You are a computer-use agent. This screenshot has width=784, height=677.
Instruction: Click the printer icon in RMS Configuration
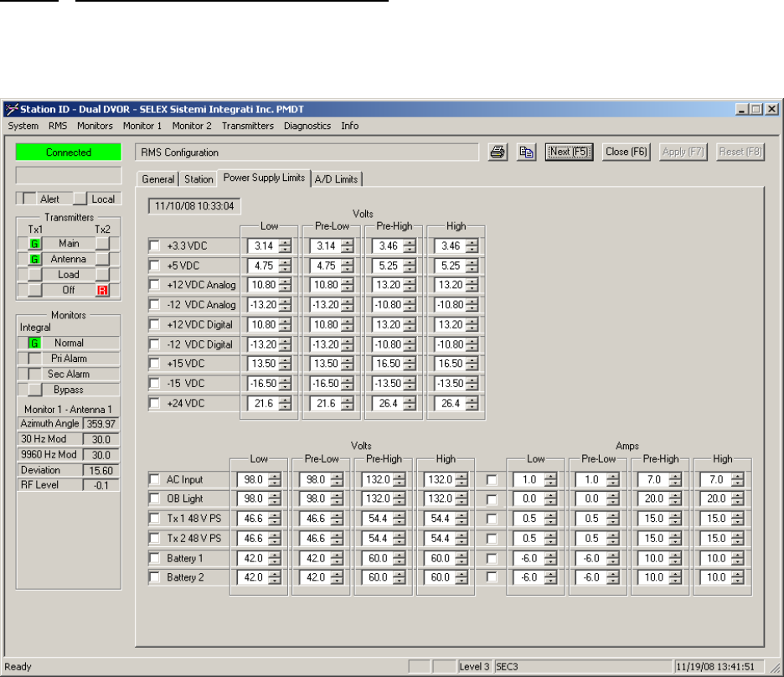[x=498, y=152]
